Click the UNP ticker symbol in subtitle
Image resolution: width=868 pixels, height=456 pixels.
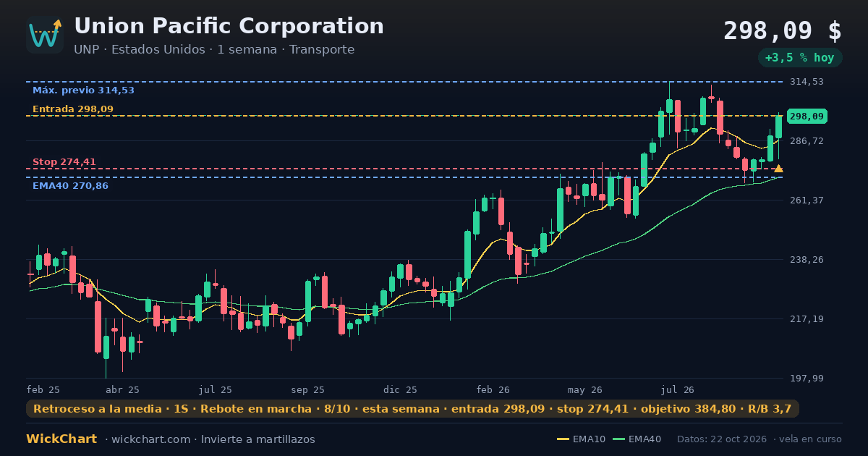(86, 50)
